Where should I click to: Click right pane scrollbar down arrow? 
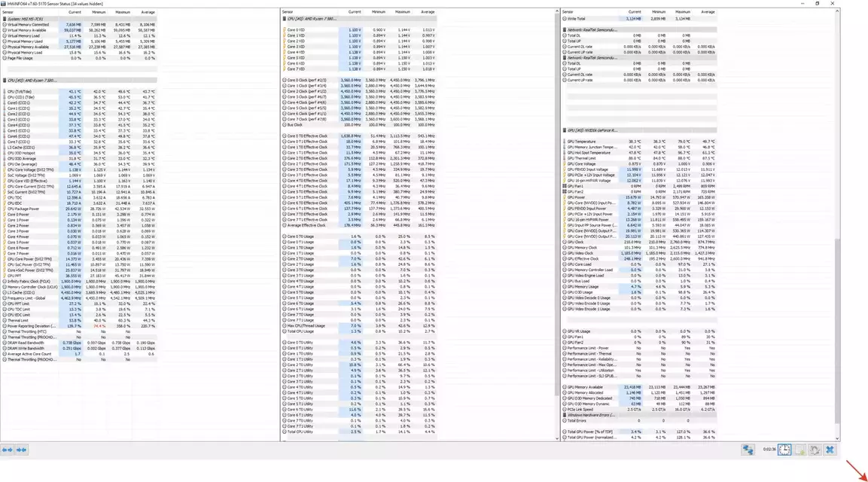(x=837, y=438)
